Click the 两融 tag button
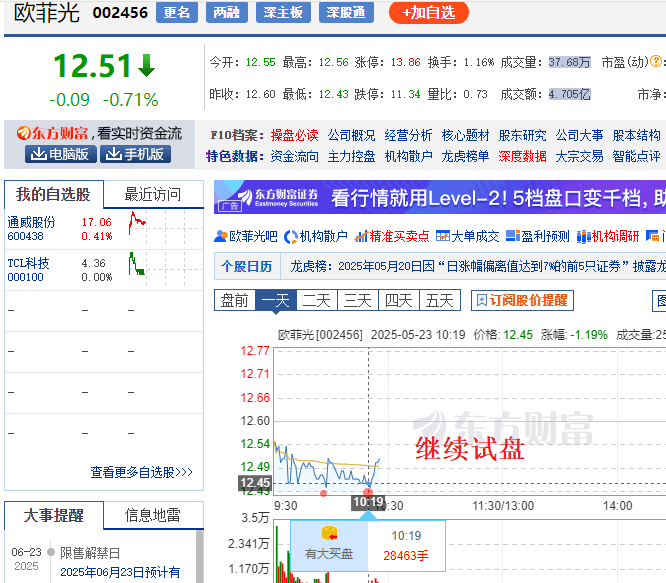Image resolution: width=666 pixels, height=583 pixels. click(226, 12)
